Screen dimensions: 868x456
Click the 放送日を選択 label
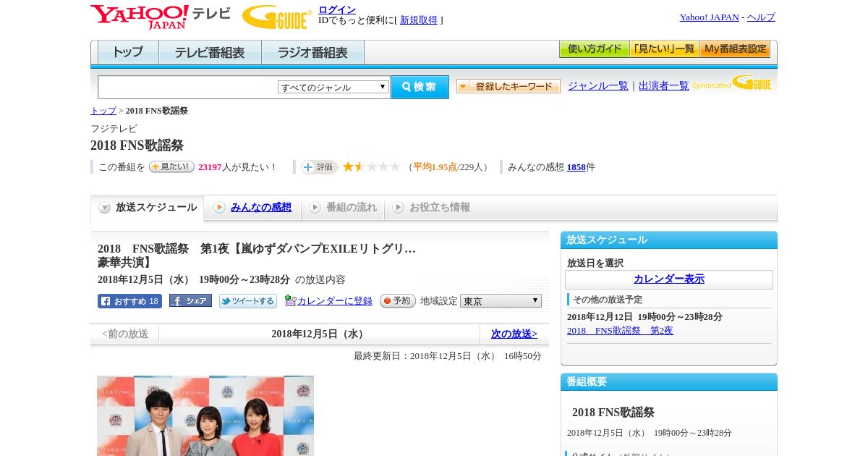pyautogui.click(x=595, y=263)
